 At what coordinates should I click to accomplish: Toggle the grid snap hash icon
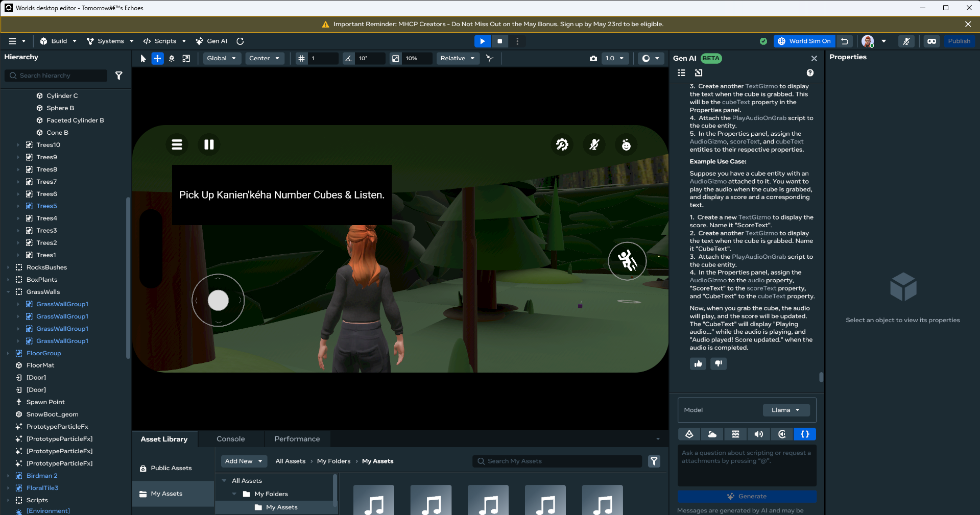[x=302, y=59]
